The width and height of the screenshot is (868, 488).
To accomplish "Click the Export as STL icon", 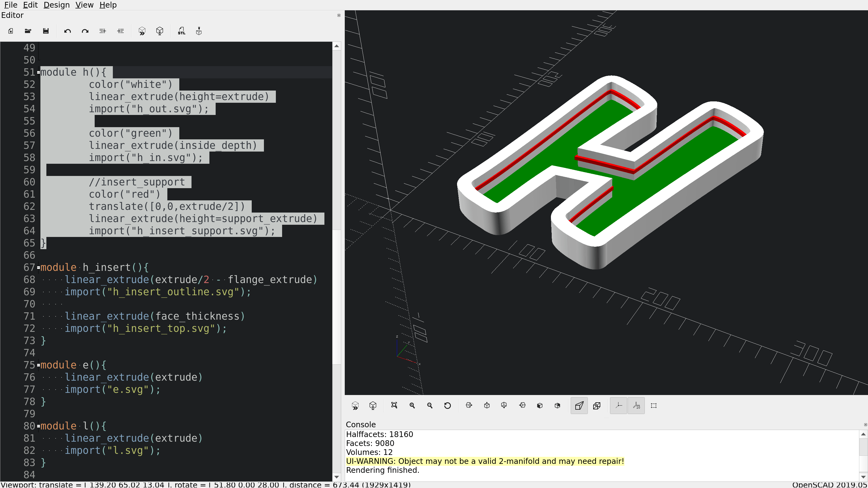I will [x=182, y=31].
